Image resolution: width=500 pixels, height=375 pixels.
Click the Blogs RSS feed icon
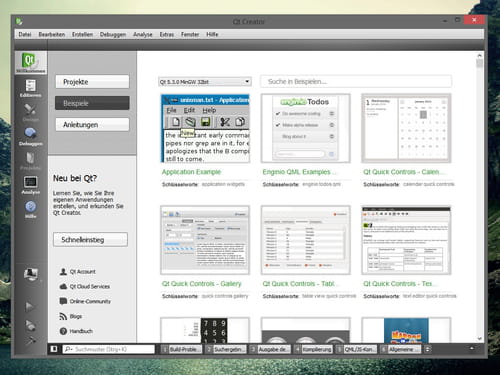63,316
